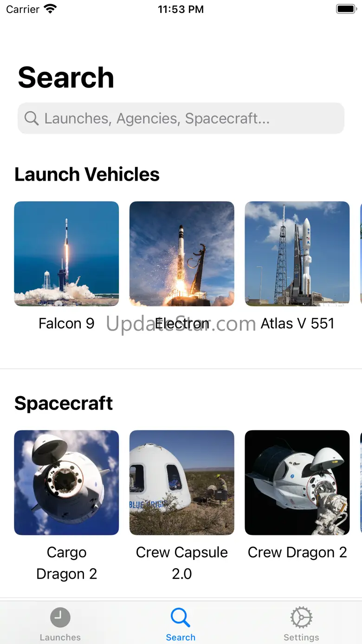Switch to the Settings tab label

coord(301,637)
